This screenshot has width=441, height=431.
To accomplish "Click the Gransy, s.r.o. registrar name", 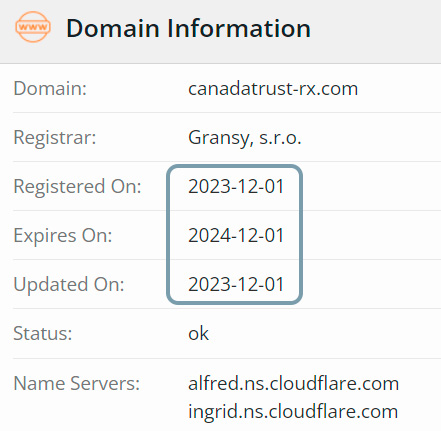I will pos(245,138).
